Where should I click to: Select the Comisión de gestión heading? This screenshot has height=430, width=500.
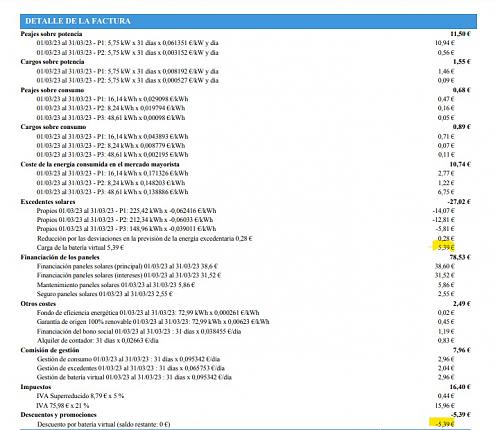pyautogui.click(x=50, y=350)
